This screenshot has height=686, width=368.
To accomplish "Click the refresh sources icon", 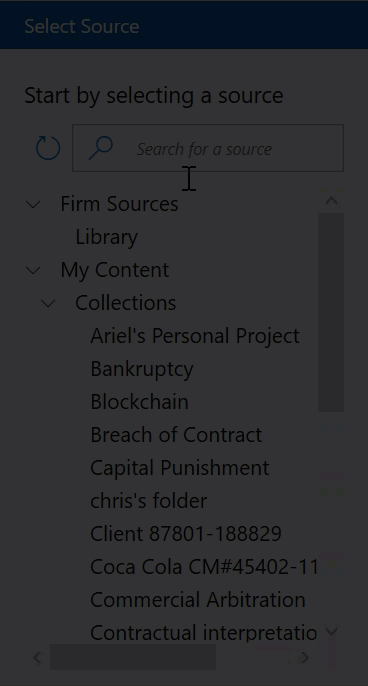I will tap(48, 148).
